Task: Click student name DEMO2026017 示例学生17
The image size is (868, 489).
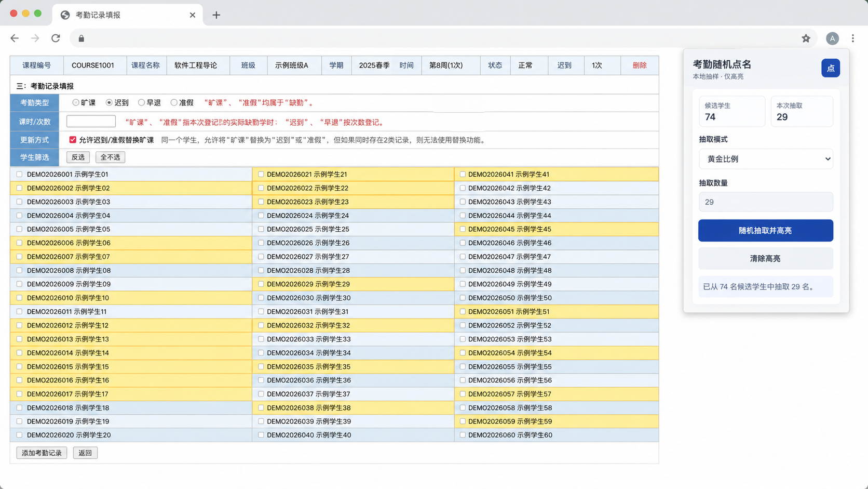Action: click(67, 394)
